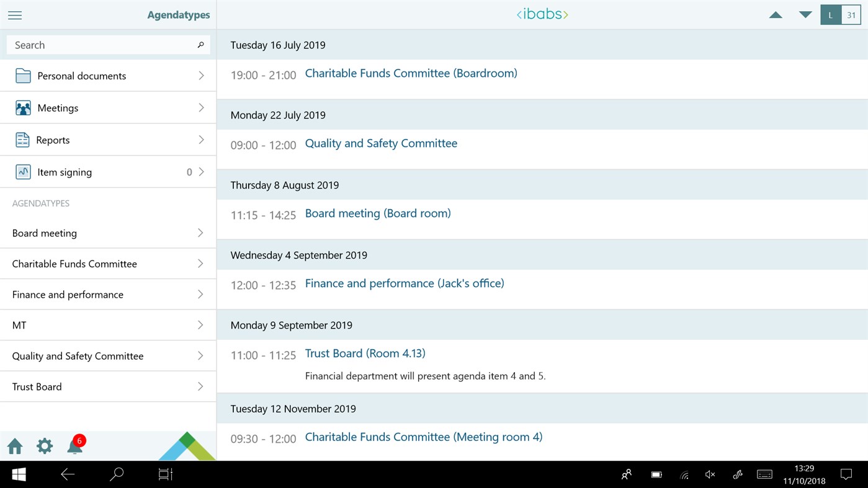Expand the Meetings chevron
868x488 pixels.
tap(201, 108)
